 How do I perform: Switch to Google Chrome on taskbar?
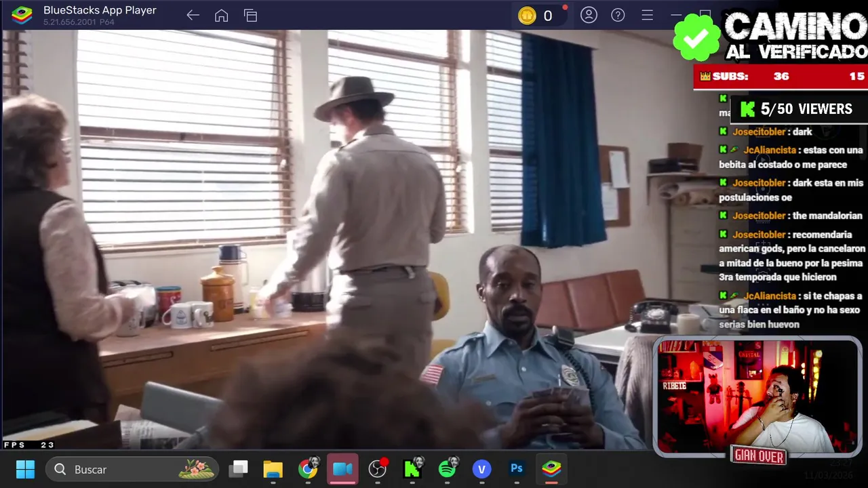click(x=308, y=469)
